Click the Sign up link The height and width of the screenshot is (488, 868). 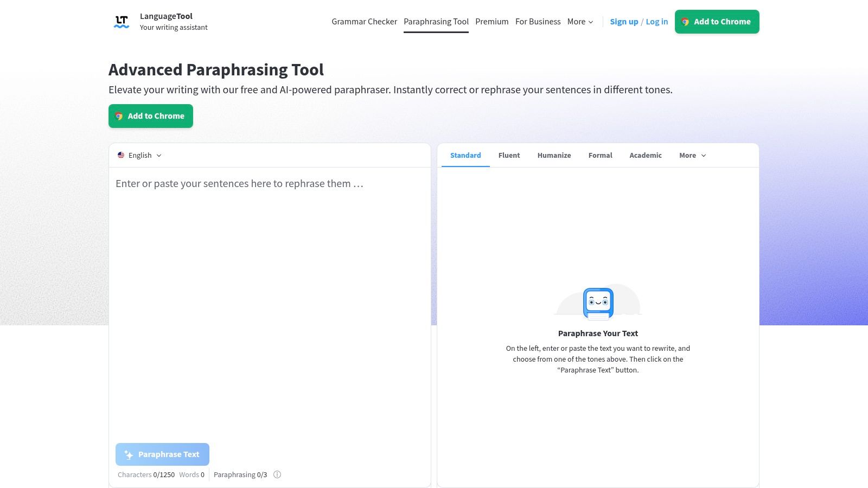(x=624, y=22)
